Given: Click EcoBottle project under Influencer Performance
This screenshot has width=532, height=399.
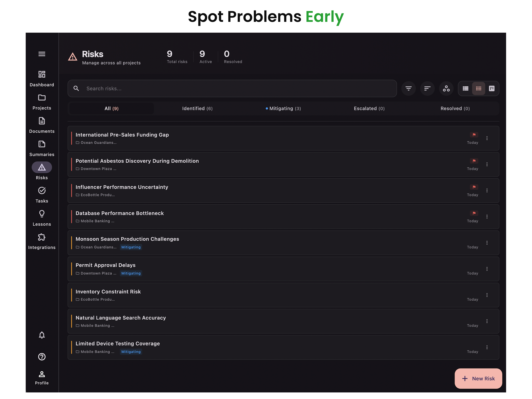Looking at the screenshot, I should (95, 195).
